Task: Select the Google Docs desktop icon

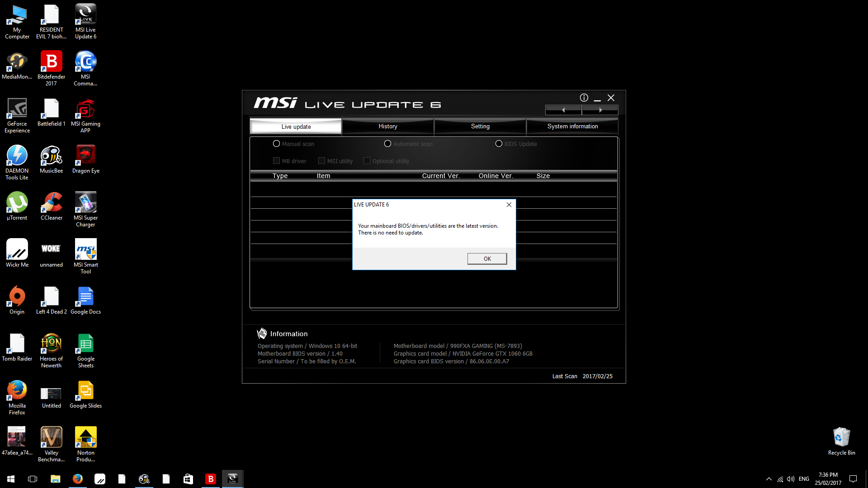Action: coord(85,300)
